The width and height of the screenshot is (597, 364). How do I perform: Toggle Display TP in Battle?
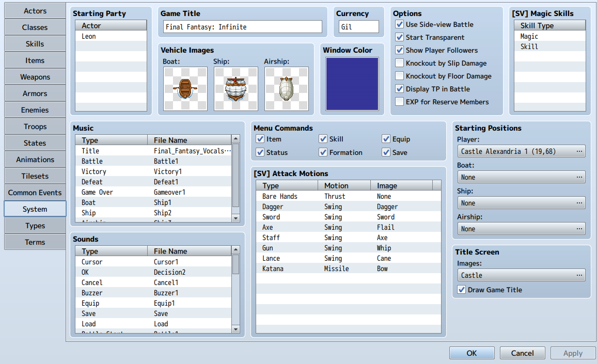point(399,89)
